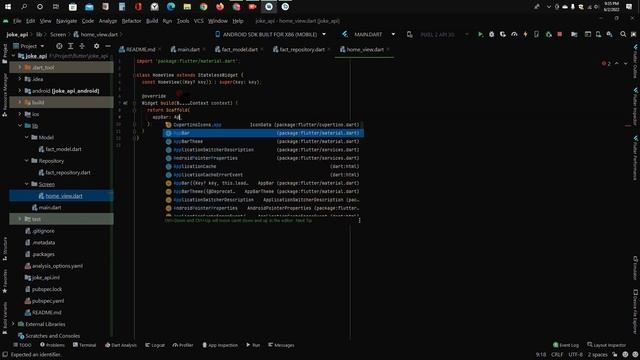Viewport: 640px width, 360px height.
Task: Open the Refactor menu
Action: coord(131,21)
